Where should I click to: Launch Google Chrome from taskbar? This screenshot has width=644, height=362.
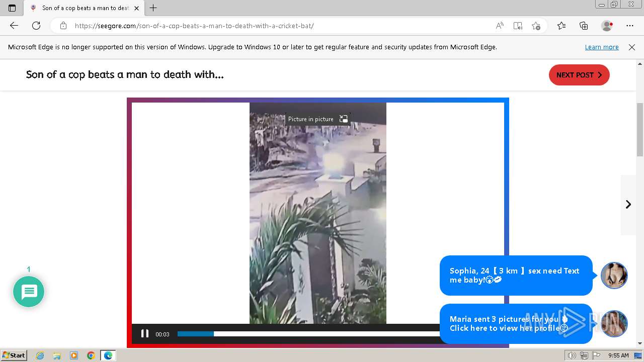pos(91,355)
